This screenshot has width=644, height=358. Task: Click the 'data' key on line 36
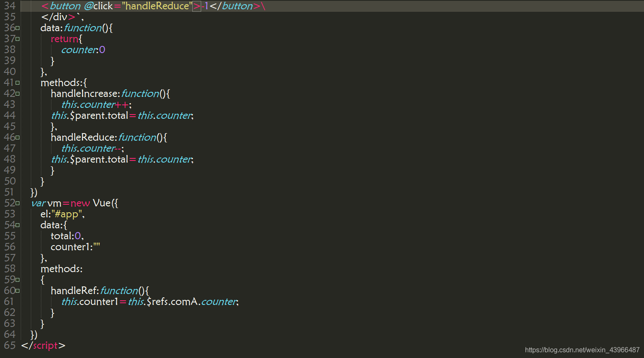[x=50, y=28]
